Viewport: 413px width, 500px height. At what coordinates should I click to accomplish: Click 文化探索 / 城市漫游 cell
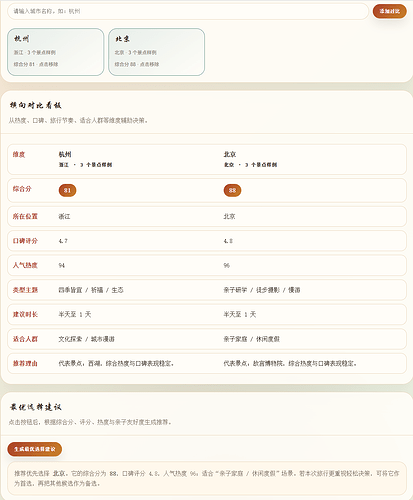coord(86,339)
